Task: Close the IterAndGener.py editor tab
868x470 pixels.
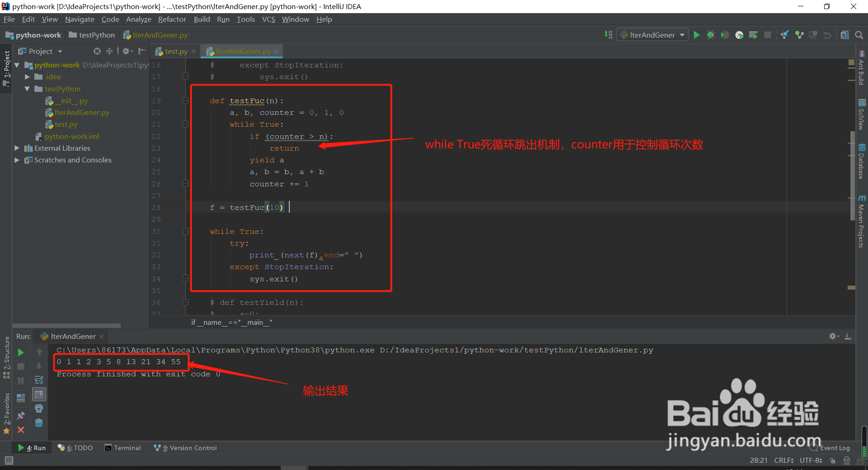Action: 276,51
